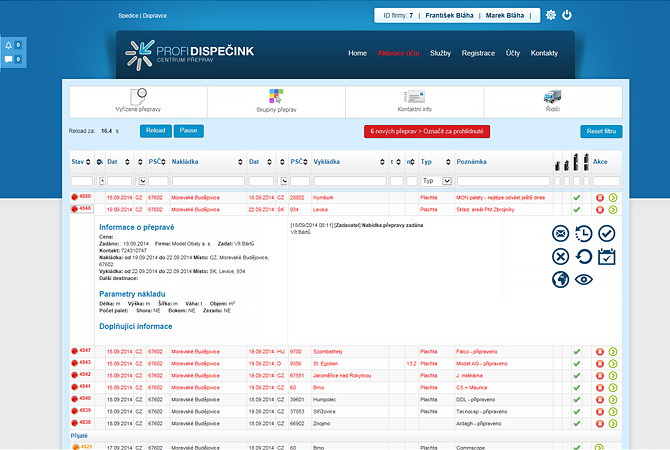This screenshot has height=450, width=670.
Task: Open row 4839 green arrow icon
Action: [x=613, y=412]
